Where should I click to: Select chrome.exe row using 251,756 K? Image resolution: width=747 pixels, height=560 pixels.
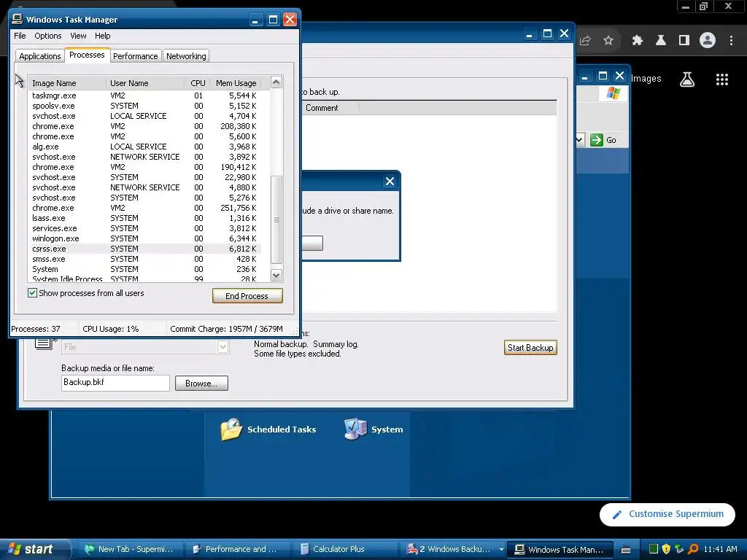pyautogui.click(x=145, y=208)
